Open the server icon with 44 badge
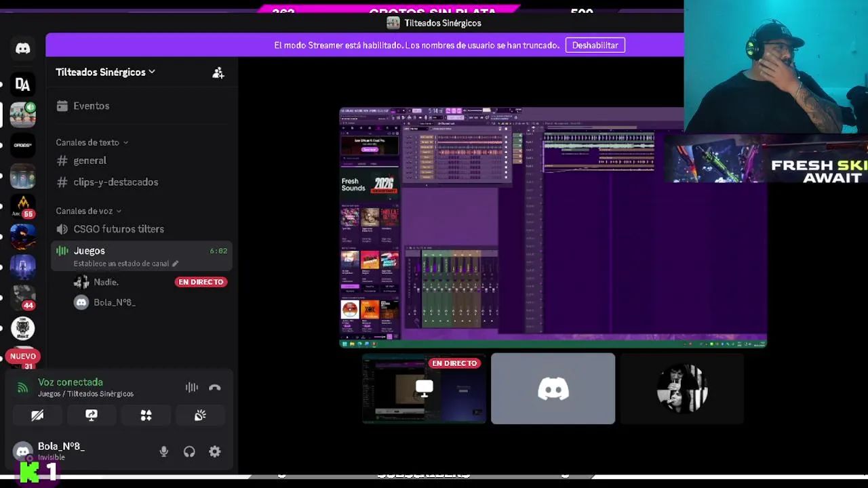This screenshot has height=488, width=868. tap(23, 298)
